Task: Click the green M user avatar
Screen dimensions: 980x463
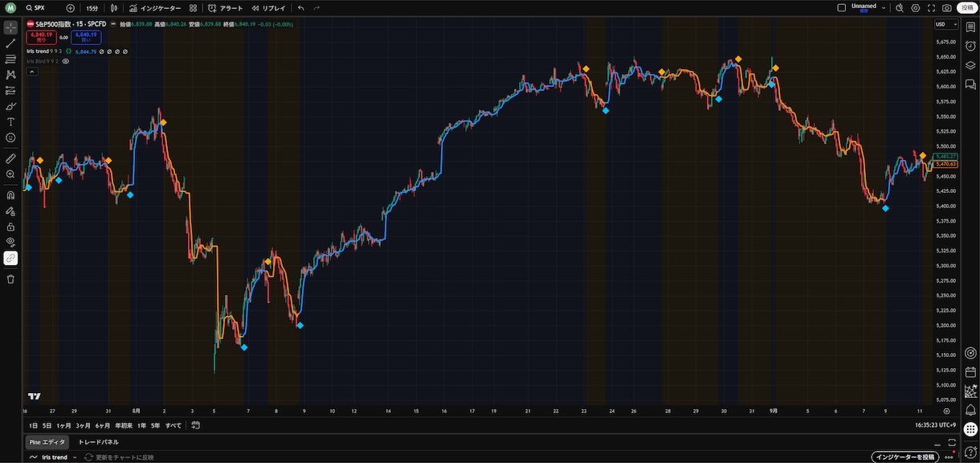Action: click(x=10, y=8)
